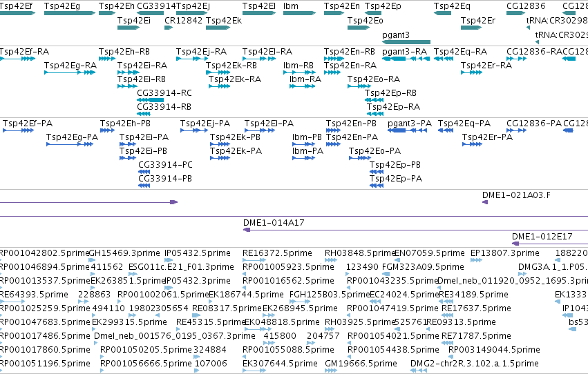
Task: Click the CG33914-RC transcript
Action: point(151,100)
